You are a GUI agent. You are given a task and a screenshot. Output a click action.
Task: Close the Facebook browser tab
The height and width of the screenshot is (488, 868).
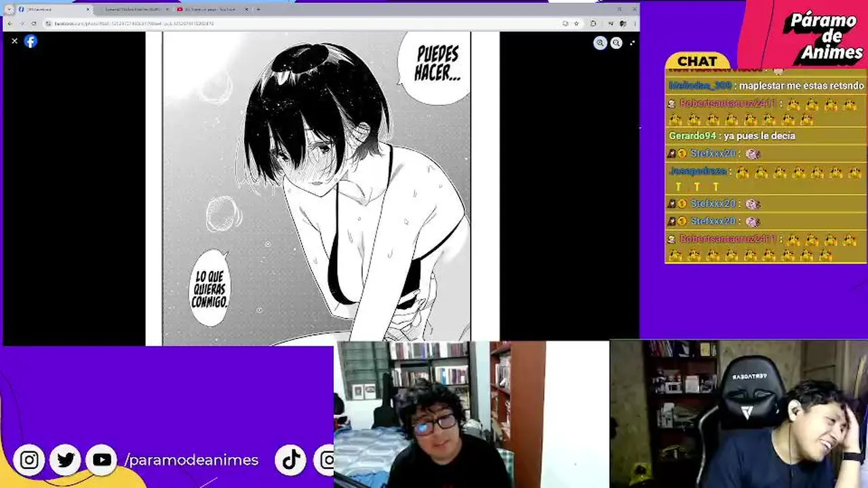(87, 9)
